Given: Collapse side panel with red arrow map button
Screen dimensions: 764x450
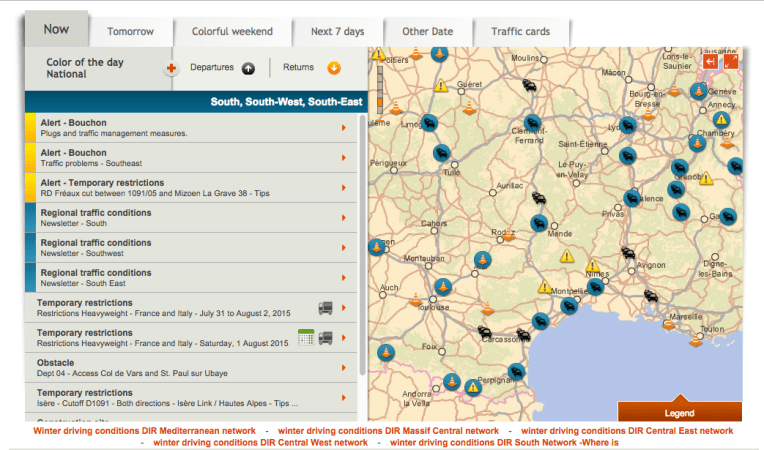Looking at the screenshot, I should point(710,61).
